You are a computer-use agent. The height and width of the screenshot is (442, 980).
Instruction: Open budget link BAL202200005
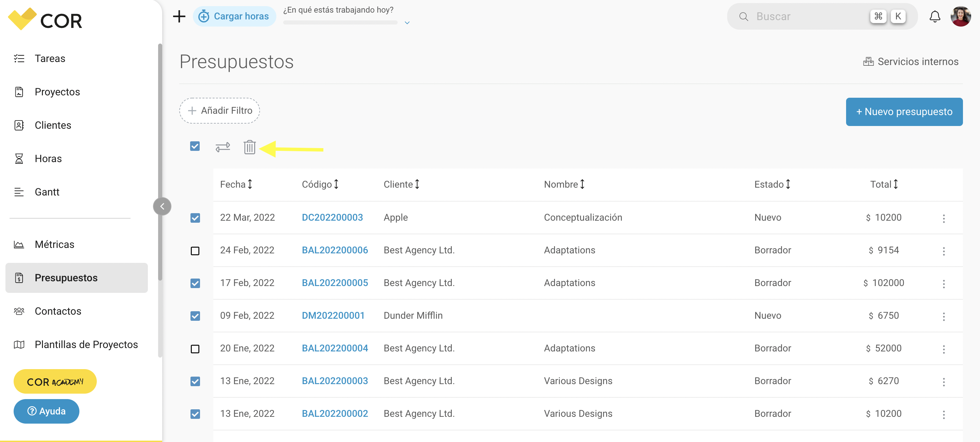[335, 283]
